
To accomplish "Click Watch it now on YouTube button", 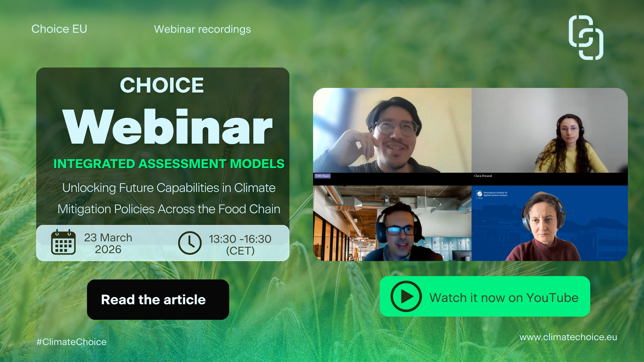I will pyautogui.click(x=485, y=297).
